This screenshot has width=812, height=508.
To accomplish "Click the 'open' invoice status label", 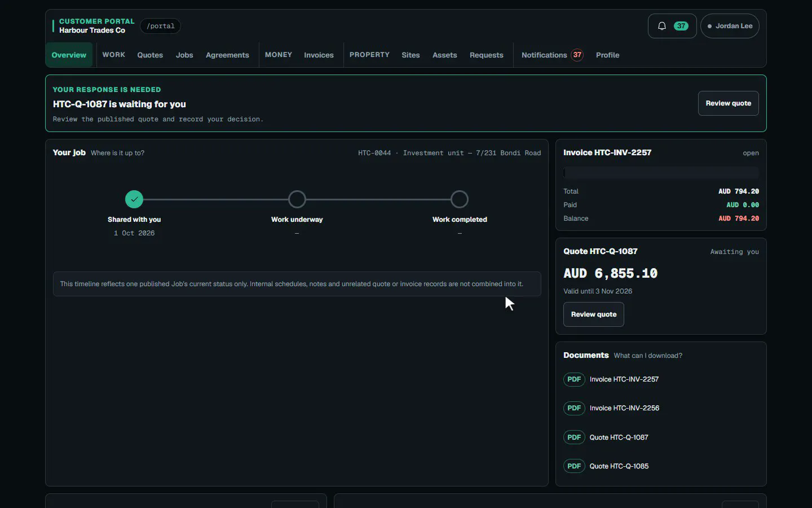I will pos(751,153).
